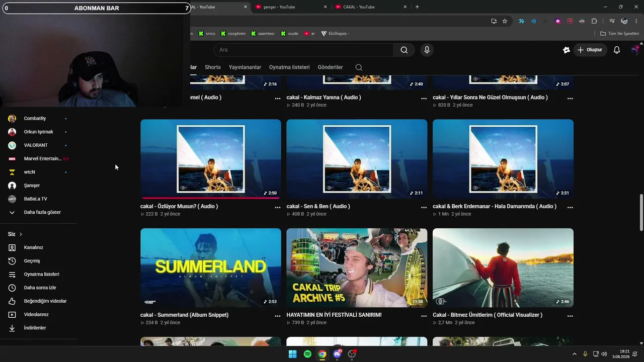Bookmark this page with the star icon
The height and width of the screenshot is (362, 644).
coord(505,21)
